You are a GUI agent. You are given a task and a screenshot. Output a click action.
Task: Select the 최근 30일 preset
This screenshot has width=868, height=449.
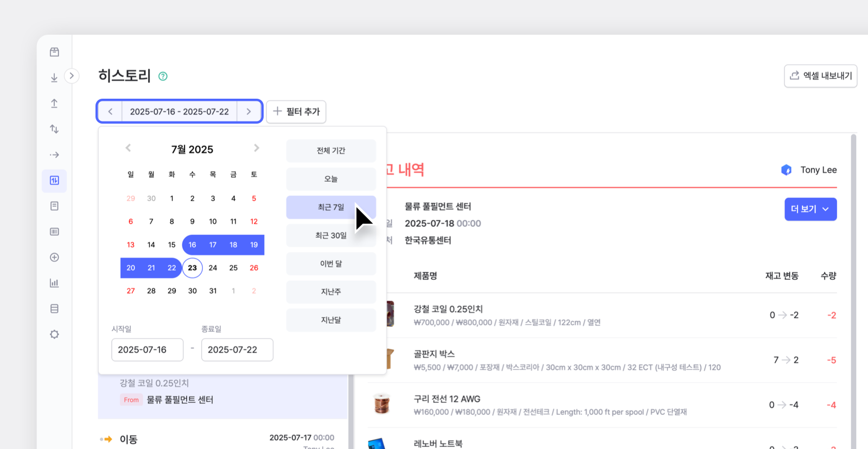[331, 235]
